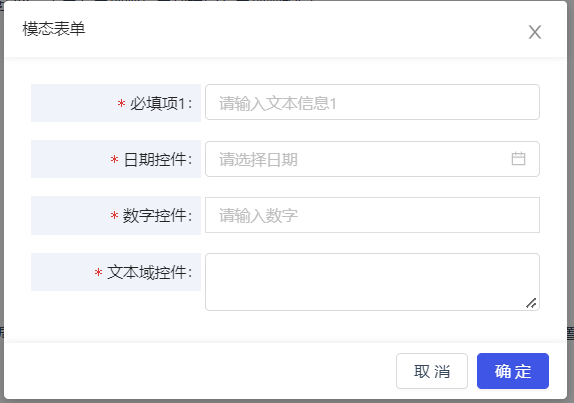This screenshot has height=403, width=574.
Task: Click the 取消 button
Action: [432, 371]
